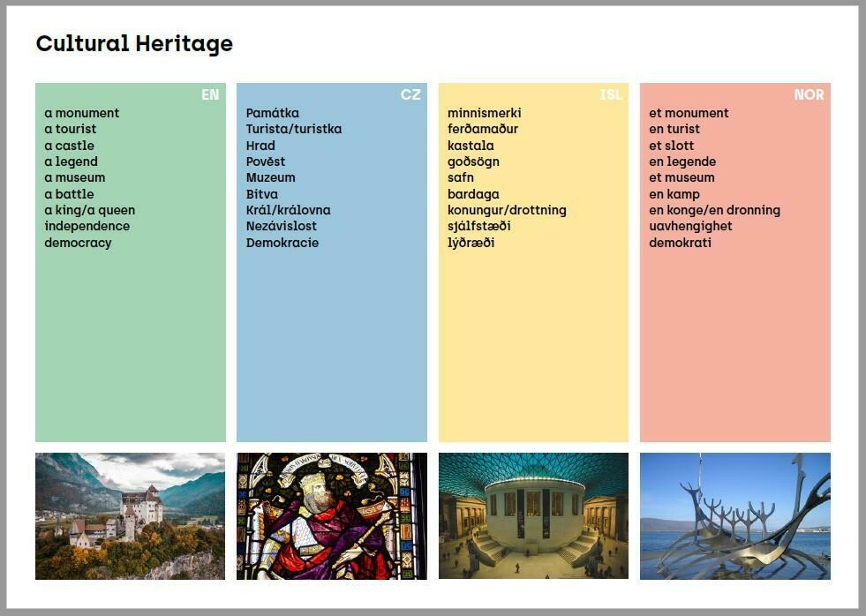The image size is (866, 616).
Task: Select the CZ column label
Action: (410, 95)
